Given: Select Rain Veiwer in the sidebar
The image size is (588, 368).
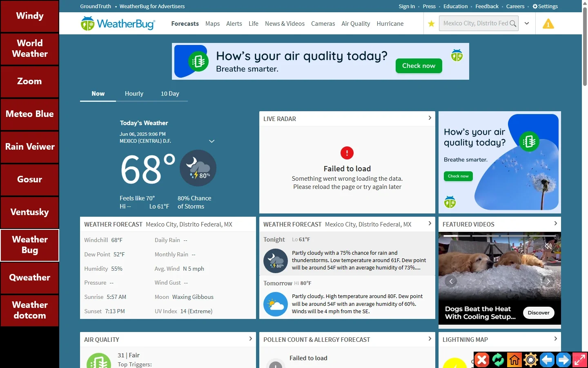Looking at the screenshot, I should click(x=30, y=147).
